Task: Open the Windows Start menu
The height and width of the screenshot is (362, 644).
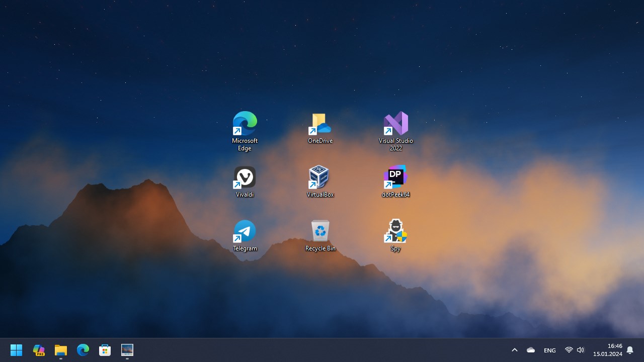Action: coord(17,350)
